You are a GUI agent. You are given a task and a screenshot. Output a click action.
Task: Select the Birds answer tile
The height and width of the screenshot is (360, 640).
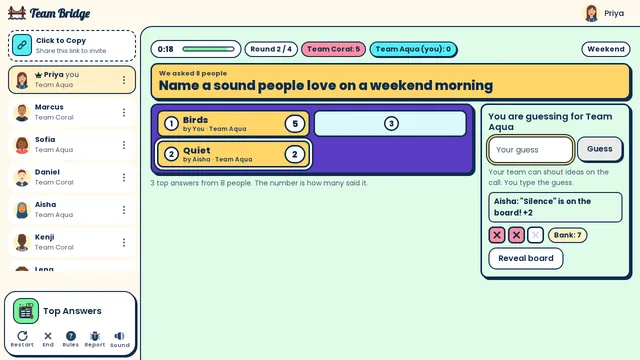coord(233,124)
